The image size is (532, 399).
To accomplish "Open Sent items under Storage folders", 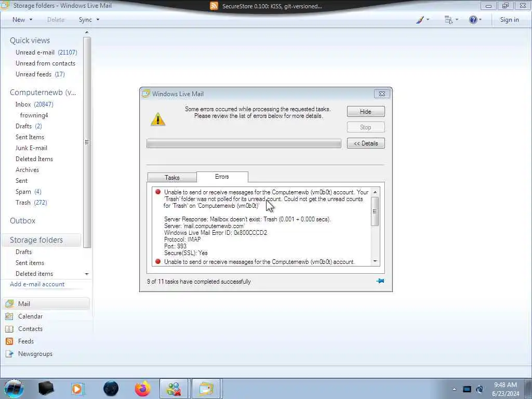I will pyautogui.click(x=30, y=262).
